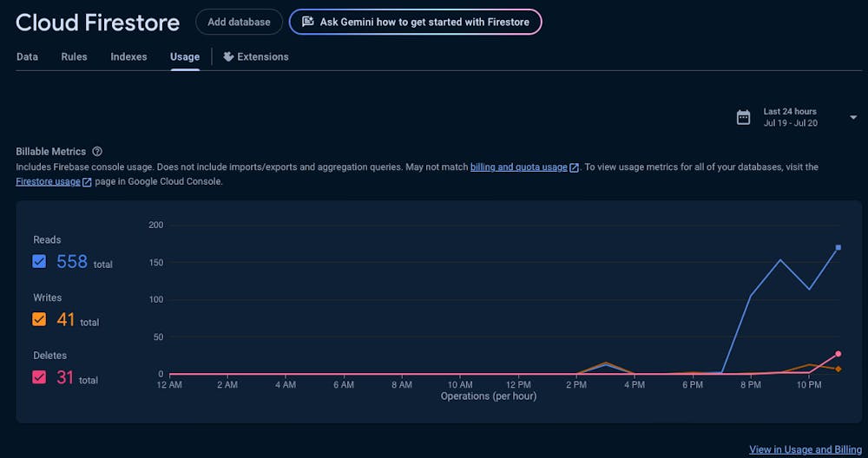Image resolution: width=868 pixels, height=458 pixels.
Task: Switch to the Rules tab
Action: click(x=74, y=56)
